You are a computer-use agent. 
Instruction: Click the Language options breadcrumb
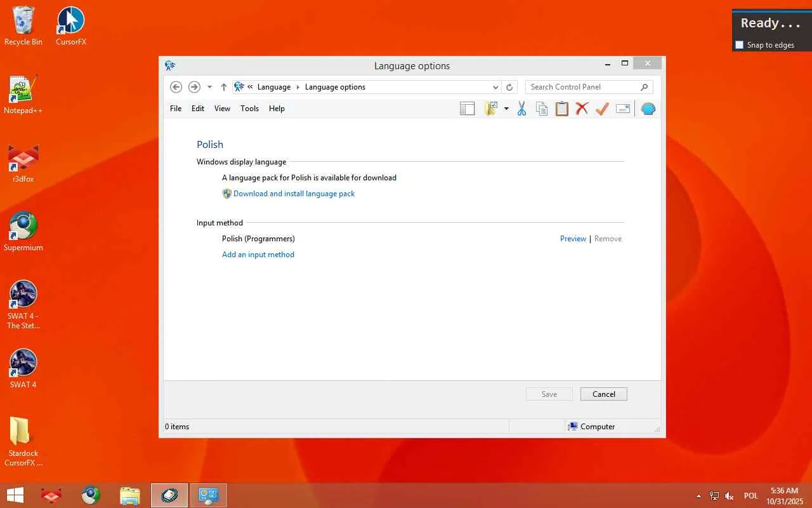[x=335, y=87]
